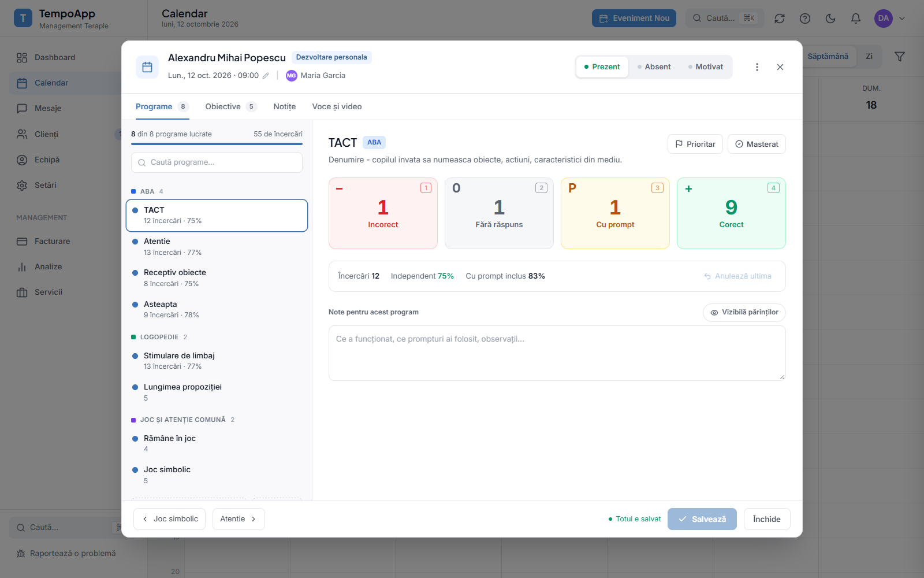Go to next program Atentie

pyautogui.click(x=239, y=519)
